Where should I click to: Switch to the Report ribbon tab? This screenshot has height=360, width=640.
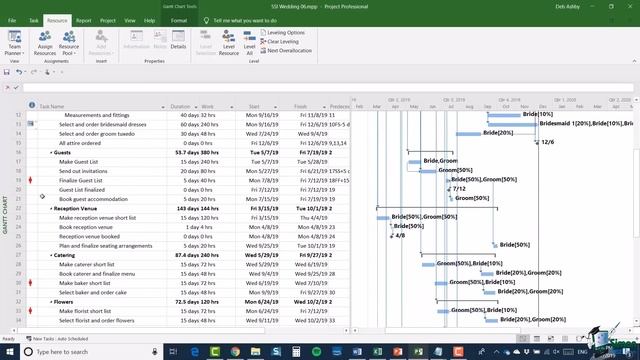click(84, 20)
